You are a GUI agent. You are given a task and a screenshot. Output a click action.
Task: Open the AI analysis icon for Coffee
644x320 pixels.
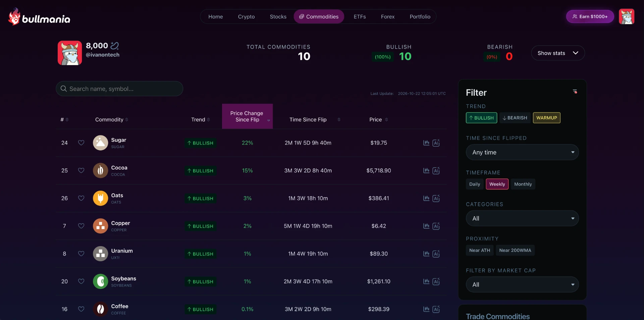click(436, 309)
